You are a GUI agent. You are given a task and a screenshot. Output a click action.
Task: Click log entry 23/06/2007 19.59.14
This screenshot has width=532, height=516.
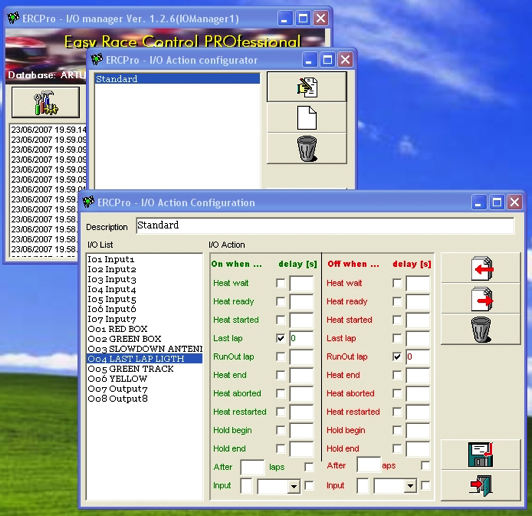48,130
